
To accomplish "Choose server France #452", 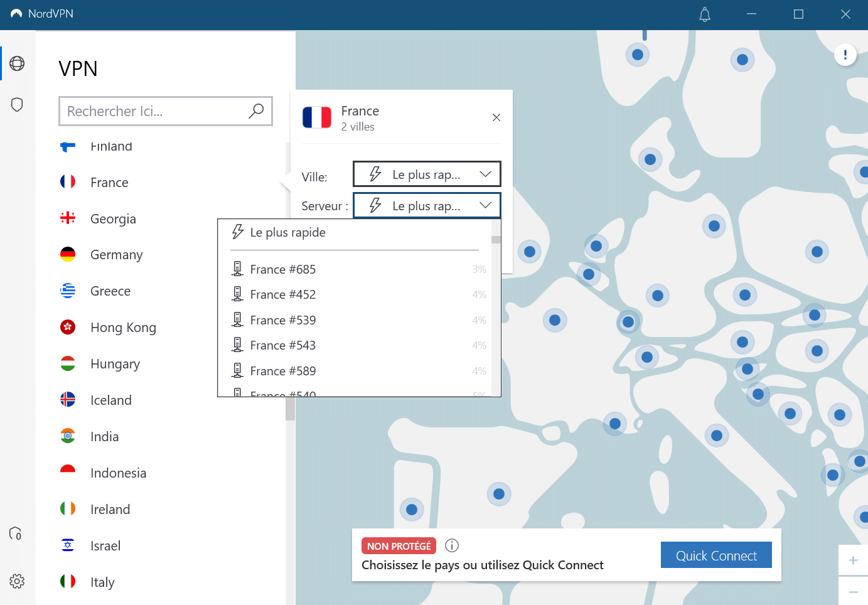I will (355, 294).
